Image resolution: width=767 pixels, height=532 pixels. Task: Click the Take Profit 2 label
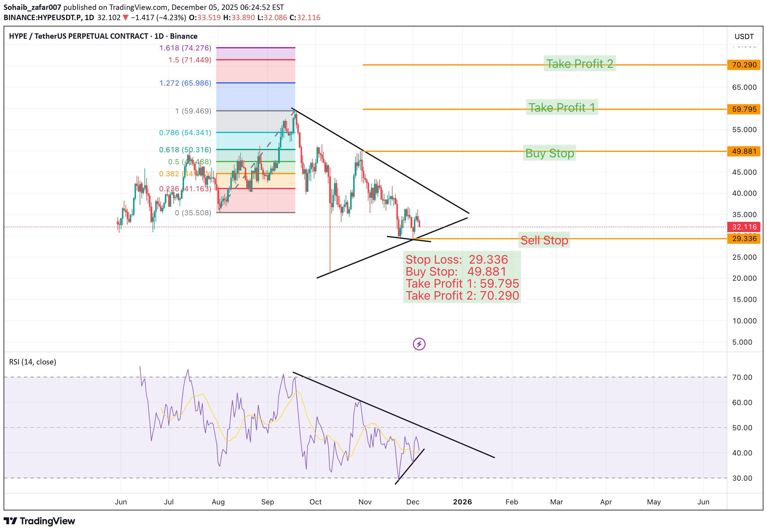coord(579,64)
